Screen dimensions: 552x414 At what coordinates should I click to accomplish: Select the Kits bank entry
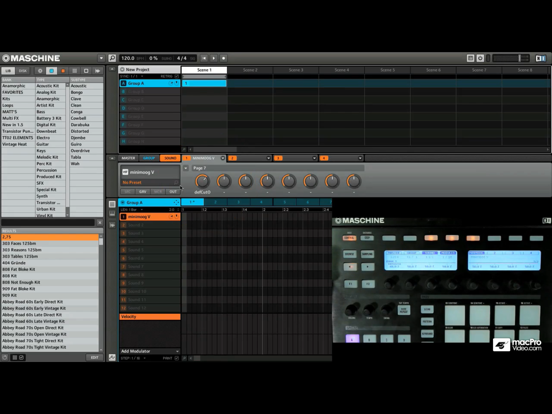point(18,99)
